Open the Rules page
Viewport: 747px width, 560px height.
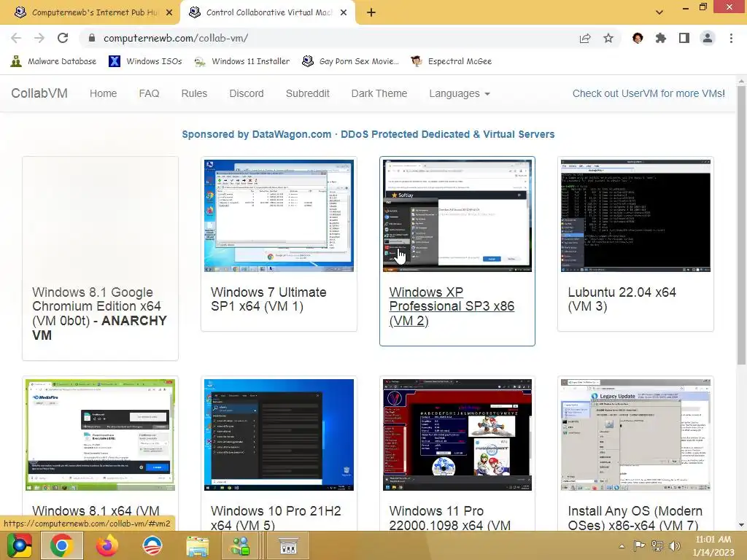tap(194, 94)
